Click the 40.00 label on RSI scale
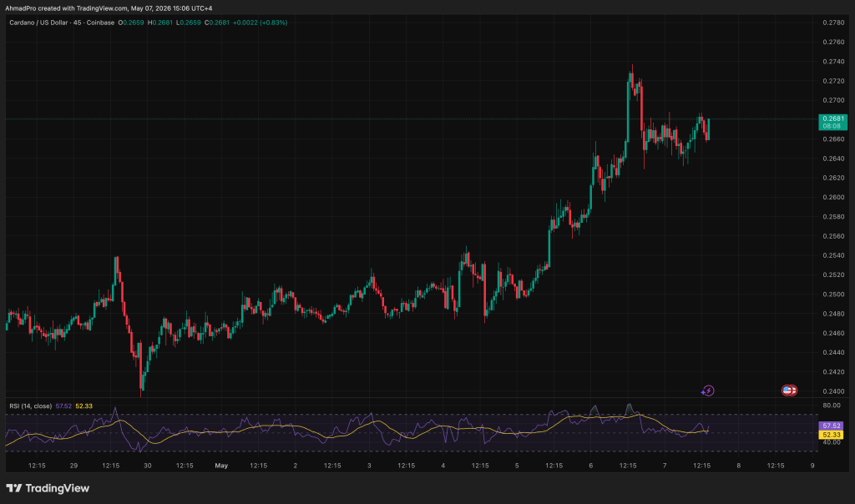Viewport: 855px width, 504px height. 831,442
